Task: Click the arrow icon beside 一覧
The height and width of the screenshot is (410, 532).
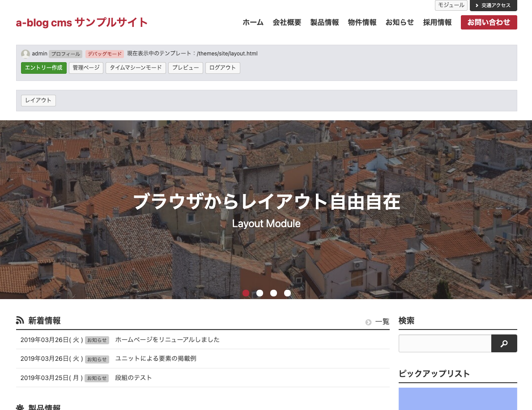Action: 368,322
